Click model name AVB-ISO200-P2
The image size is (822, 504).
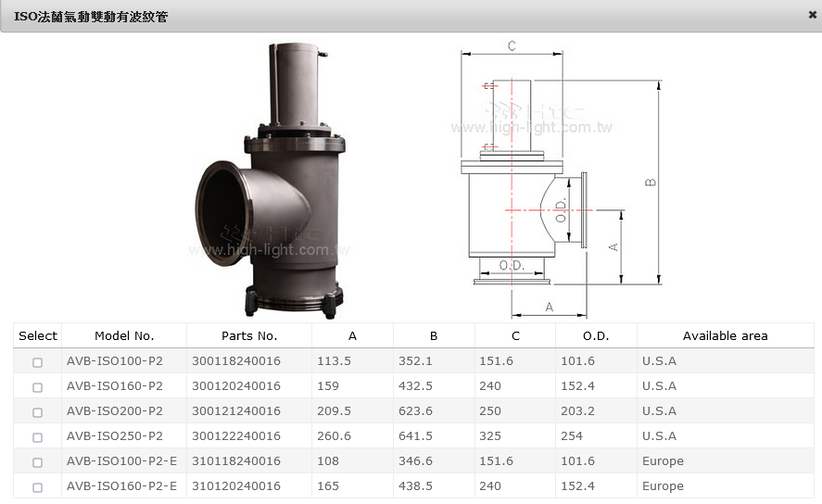coord(115,411)
